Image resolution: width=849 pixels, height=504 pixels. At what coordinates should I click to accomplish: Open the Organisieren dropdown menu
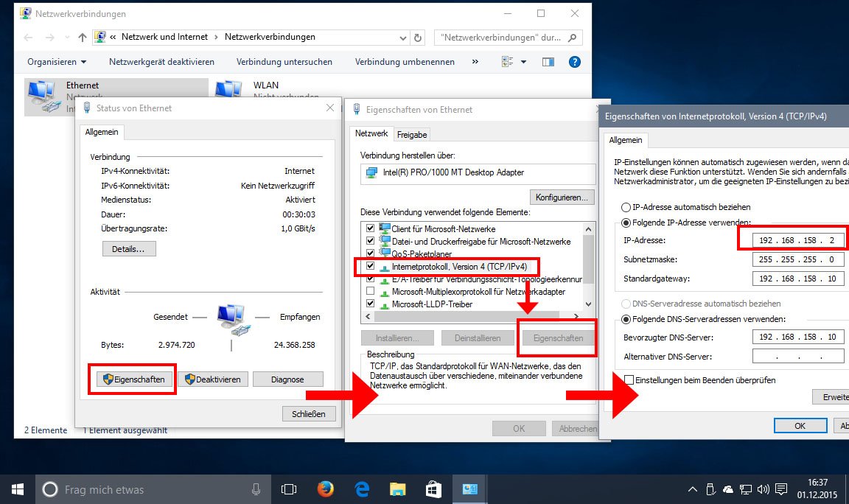click(x=57, y=62)
